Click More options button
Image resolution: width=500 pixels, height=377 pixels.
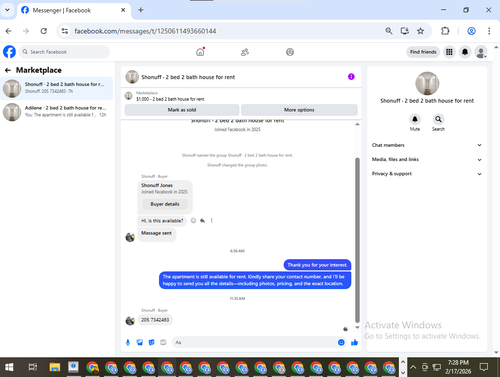click(x=299, y=110)
